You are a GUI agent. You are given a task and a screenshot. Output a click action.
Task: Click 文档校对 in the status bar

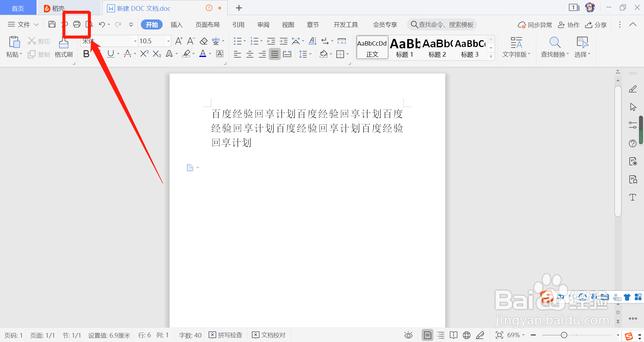click(269, 335)
